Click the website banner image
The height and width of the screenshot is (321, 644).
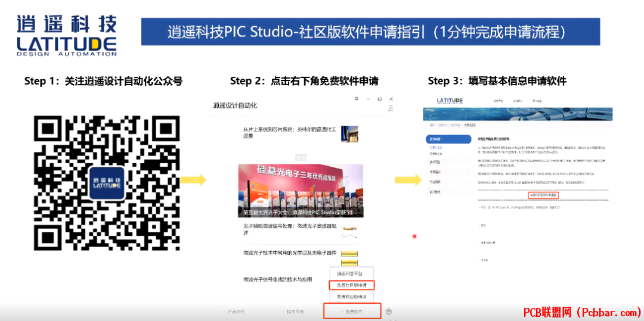click(518, 114)
